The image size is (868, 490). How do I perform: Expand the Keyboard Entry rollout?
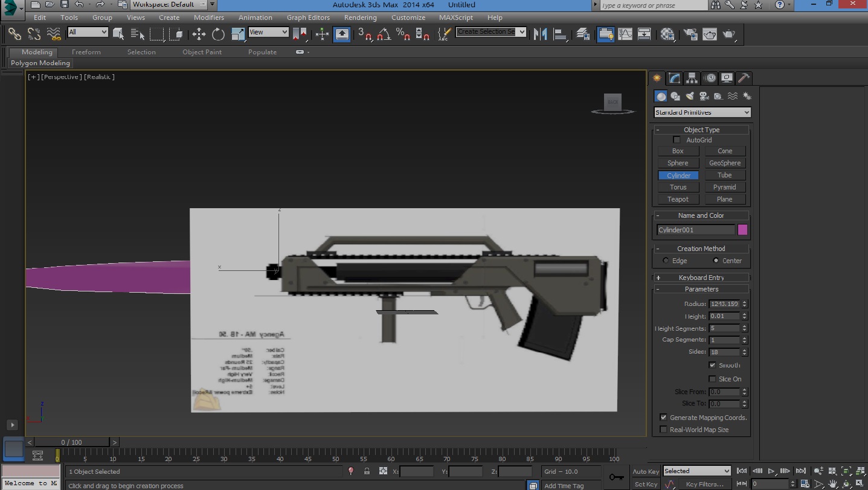701,278
